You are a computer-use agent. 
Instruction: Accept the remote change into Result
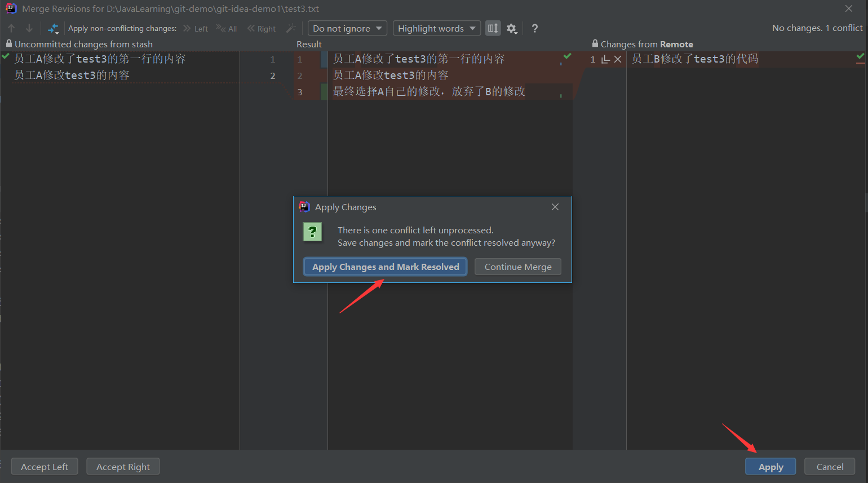pyautogui.click(x=605, y=59)
